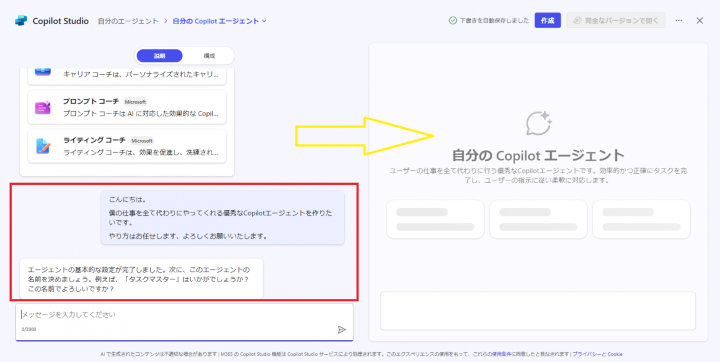Click the 自分の Copilot エージェント preview heading
Image resolution: width=720 pixels, height=362 pixels.
(x=538, y=155)
